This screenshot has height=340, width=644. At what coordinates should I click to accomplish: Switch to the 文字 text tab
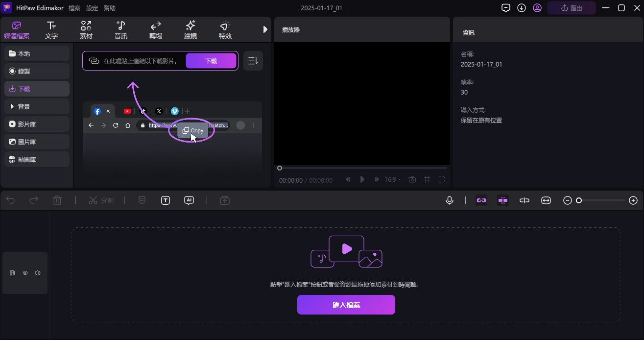pyautogui.click(x=51, y=30)
